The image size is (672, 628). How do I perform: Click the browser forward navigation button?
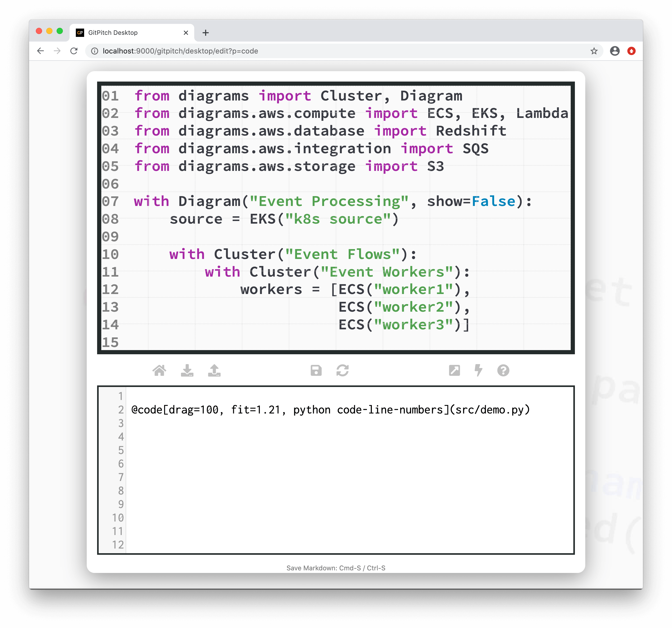[57, 51]
